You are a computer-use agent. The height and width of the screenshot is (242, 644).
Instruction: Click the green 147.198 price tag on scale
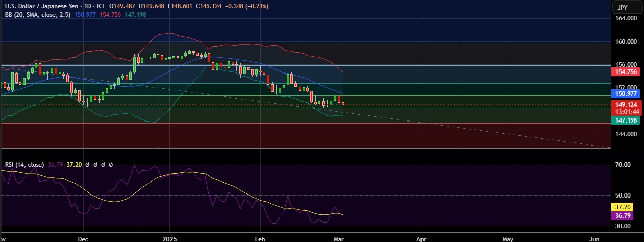pos(626,119)
